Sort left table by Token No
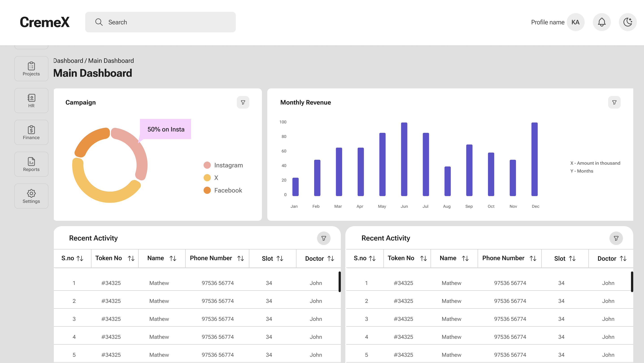 point(131,258)
